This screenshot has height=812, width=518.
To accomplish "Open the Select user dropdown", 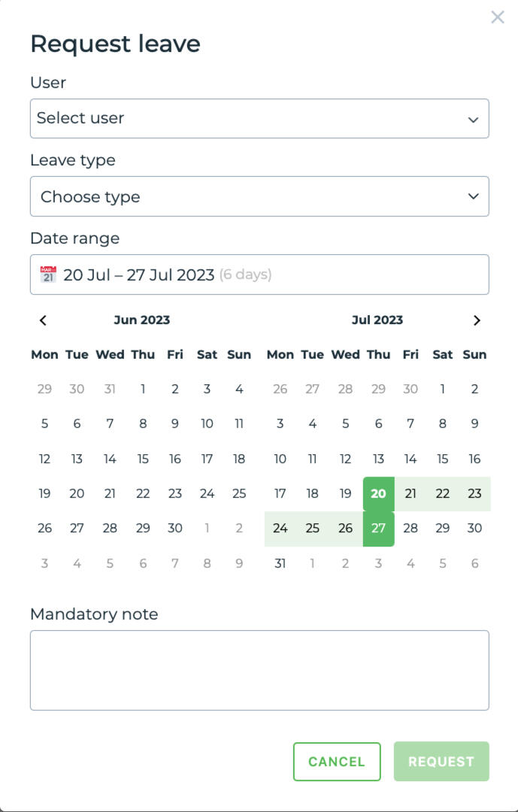I will click(x=259, y=118).
